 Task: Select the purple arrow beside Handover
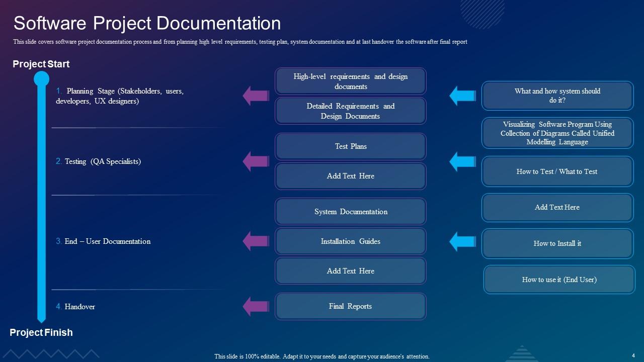click(255, 306)
